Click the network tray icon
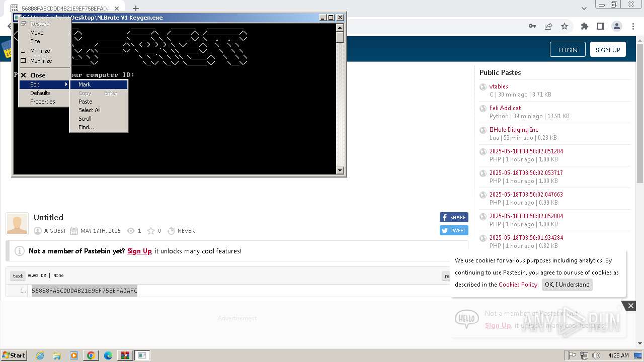The width and height of the screenshot is (644, 362). 584,355
